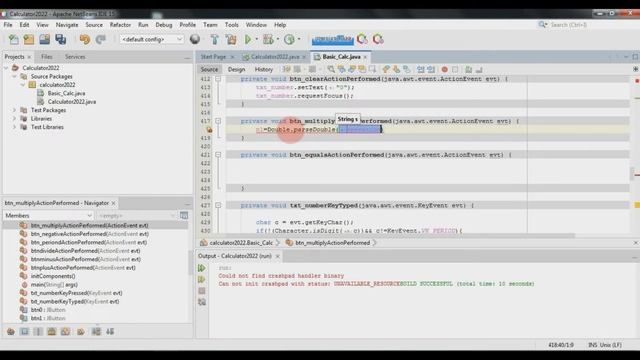
Task: Collapse code fold at line 421
Action: tap(218, 155)
